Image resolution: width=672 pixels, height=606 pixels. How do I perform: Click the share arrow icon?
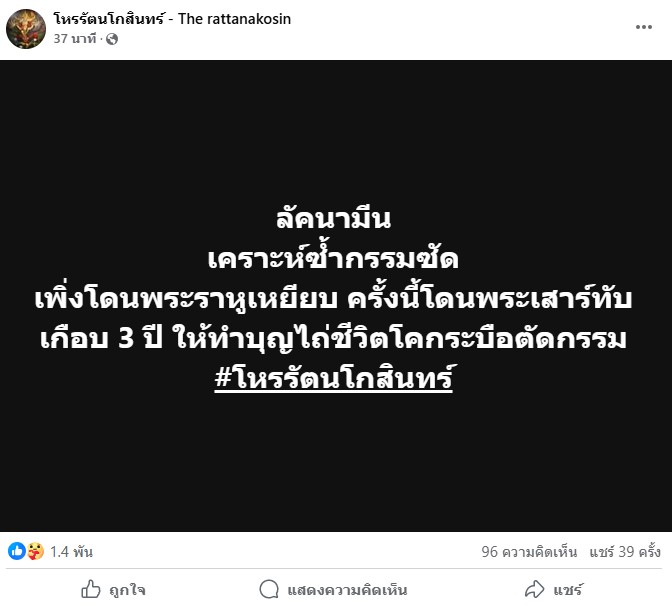534,589
